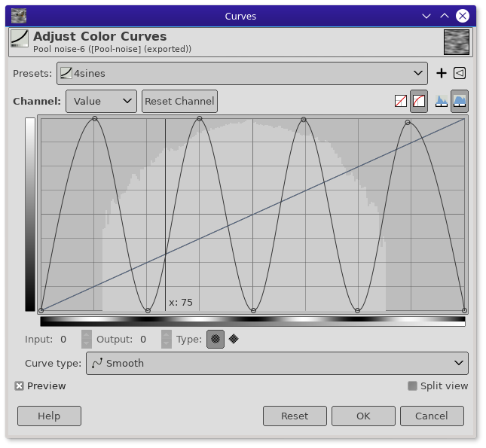Select the linear light curves icon
Image resolution: width=486 pixels, height=448 pixels.
coord(401,101)
